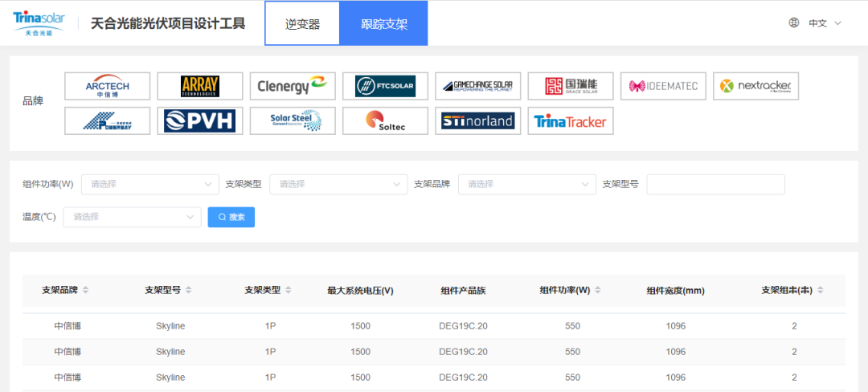Choose the Array Technologies brand logo
Screen dimensions: 868x392
coord(200,86)
